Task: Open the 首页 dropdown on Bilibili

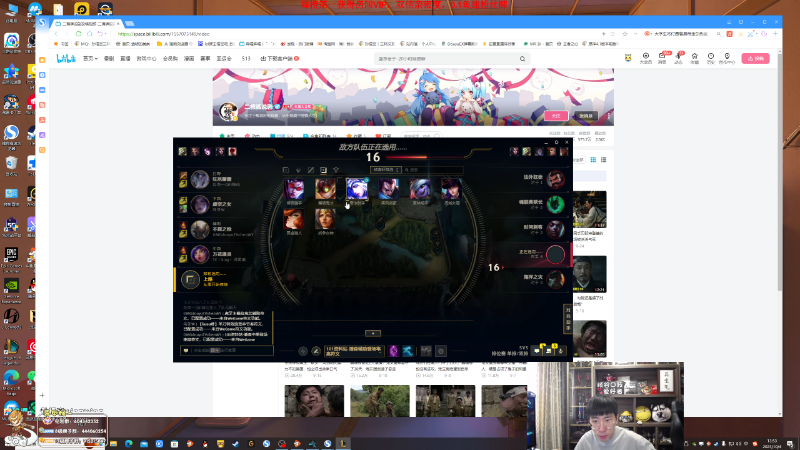Action: [x=90, y=59]
